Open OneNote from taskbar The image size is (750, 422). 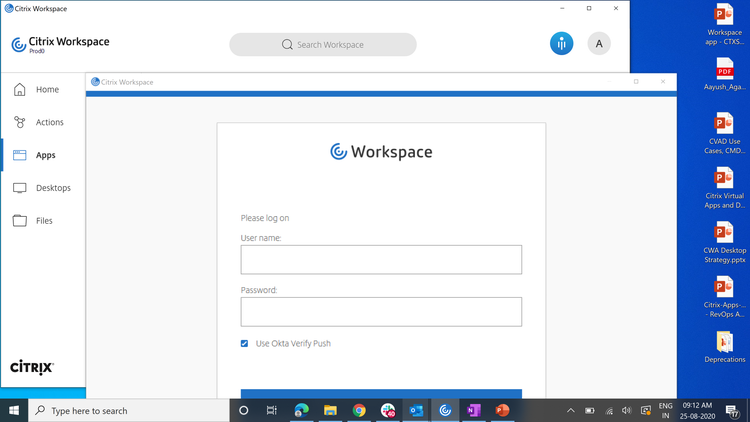pos(474,411)
